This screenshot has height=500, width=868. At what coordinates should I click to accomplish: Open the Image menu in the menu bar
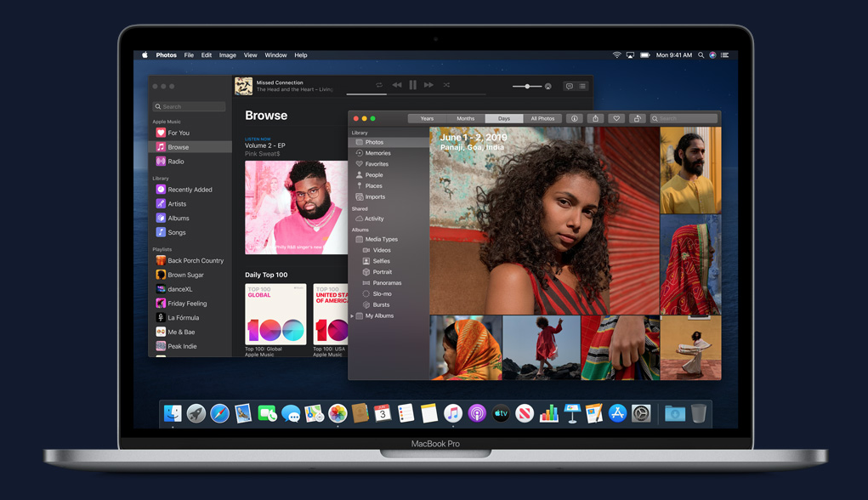tap(228, 55)
